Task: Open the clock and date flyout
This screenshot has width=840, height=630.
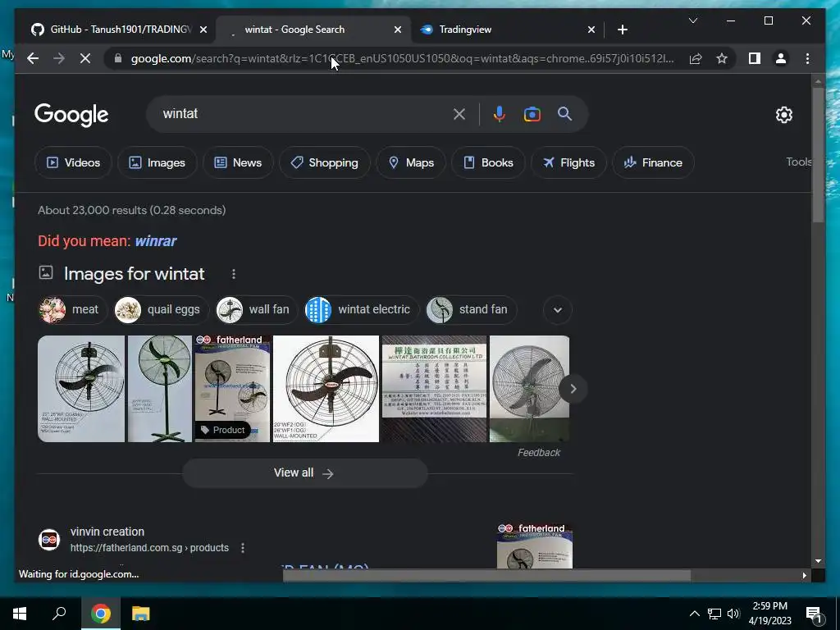Action: click(x=769, y=614)
